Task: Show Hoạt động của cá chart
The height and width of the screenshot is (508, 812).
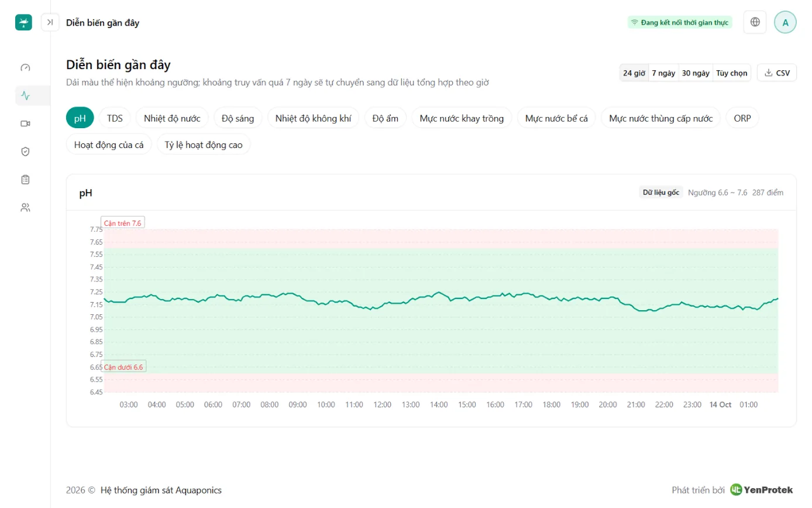Action: point(109,145)
